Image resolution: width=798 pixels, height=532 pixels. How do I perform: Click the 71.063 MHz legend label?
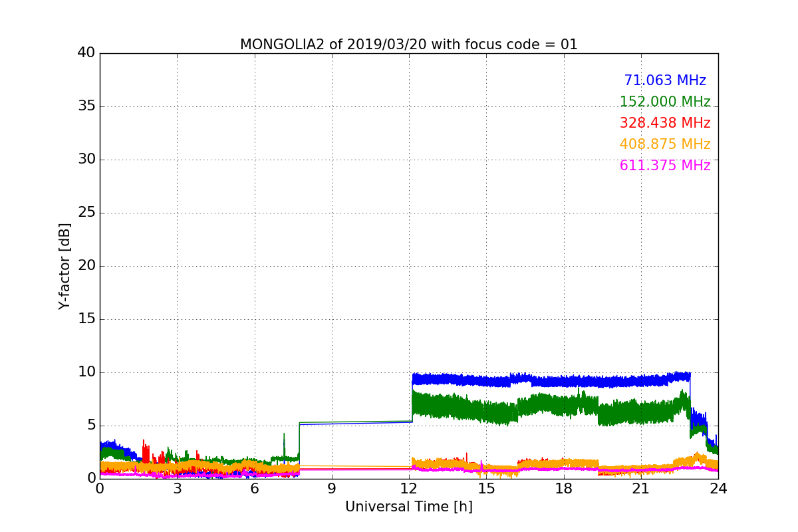665,80
